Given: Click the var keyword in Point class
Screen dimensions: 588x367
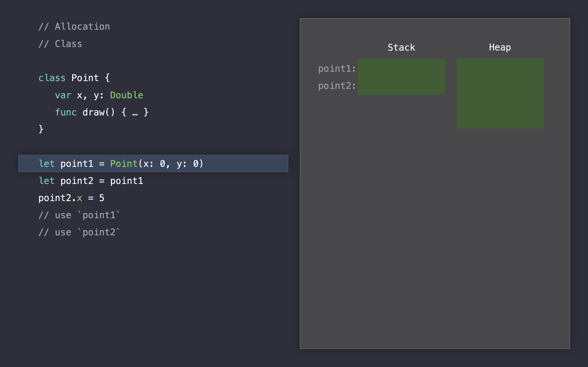Looking at the screenshot, I should click(x=63, y=95).
